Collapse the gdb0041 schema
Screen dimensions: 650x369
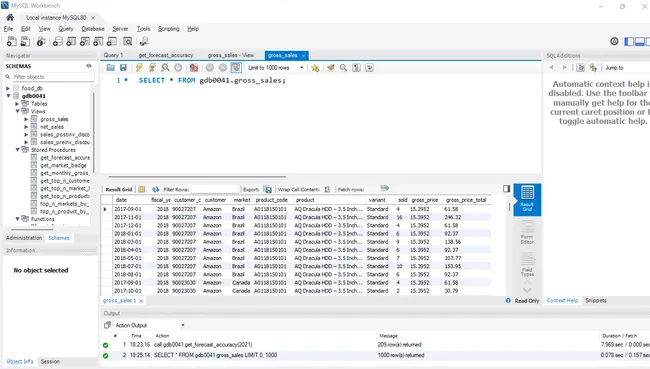click(x=8, y=96)
